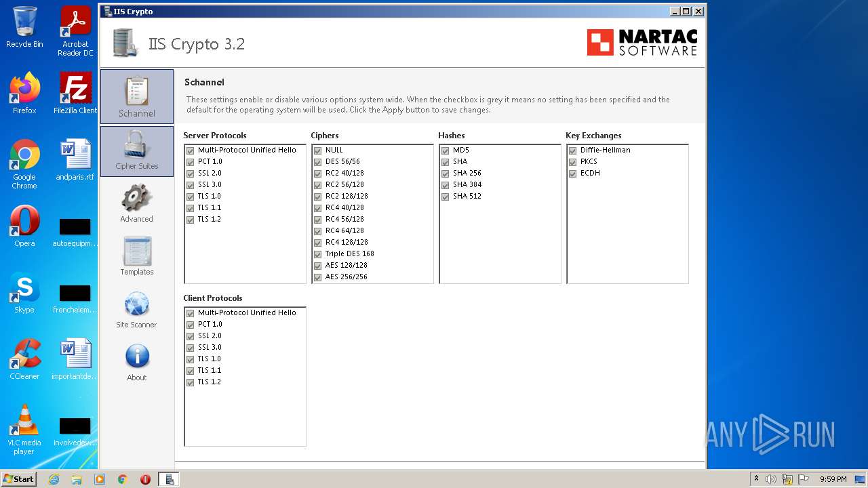
Task: Toggle the PKCS key exchange checkbox
Action: tap(572, 162)
